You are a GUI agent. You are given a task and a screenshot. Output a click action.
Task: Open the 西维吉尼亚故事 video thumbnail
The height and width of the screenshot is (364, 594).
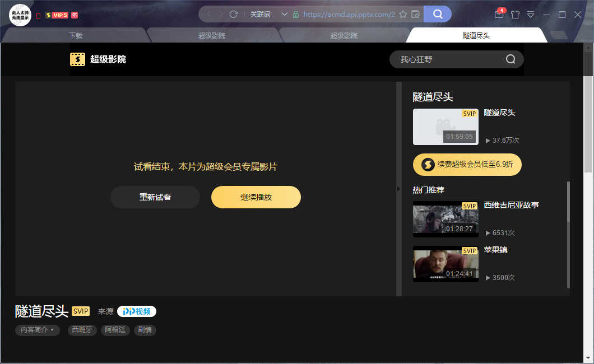click(x=445, y=219)
